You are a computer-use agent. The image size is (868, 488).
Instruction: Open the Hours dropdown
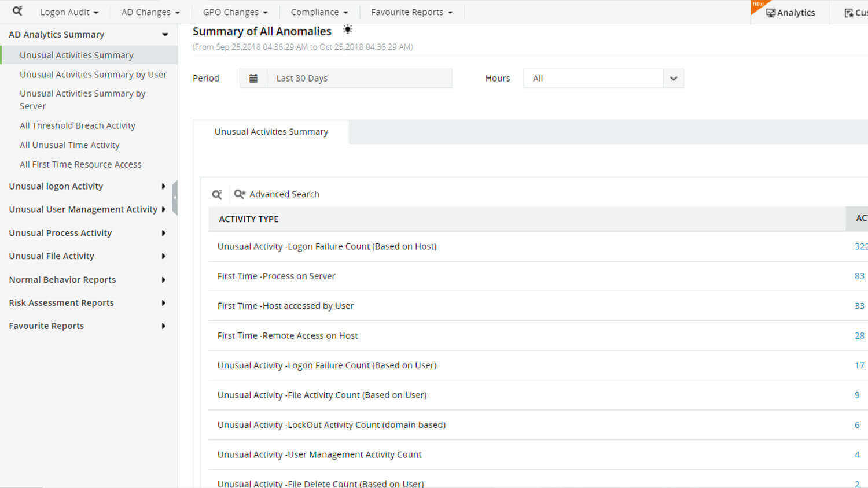pos(673,79)
